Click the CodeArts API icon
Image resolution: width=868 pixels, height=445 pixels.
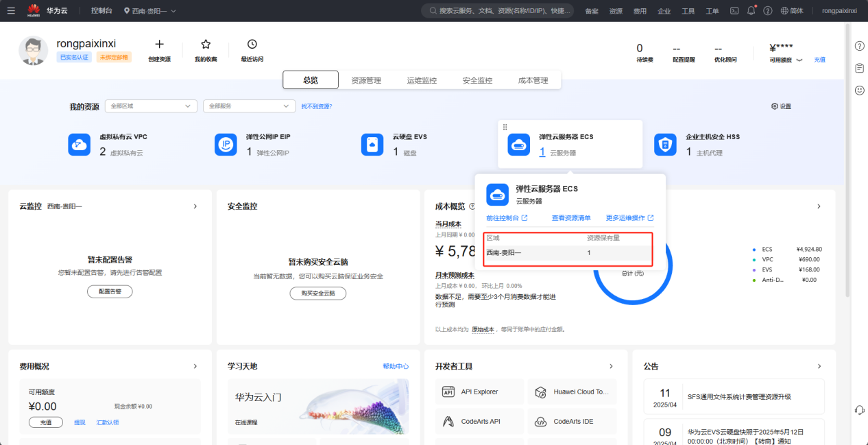coord(448,421)
